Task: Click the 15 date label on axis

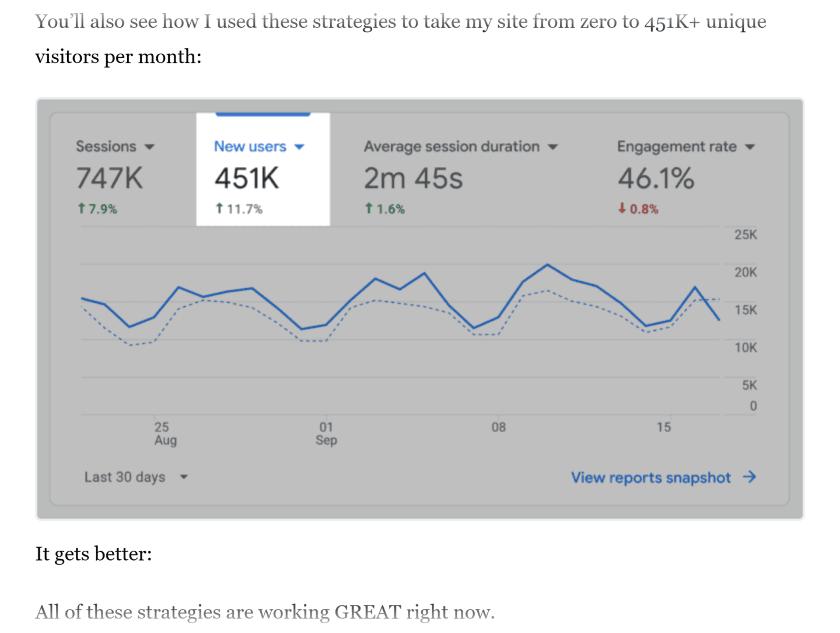Action: 663,427
